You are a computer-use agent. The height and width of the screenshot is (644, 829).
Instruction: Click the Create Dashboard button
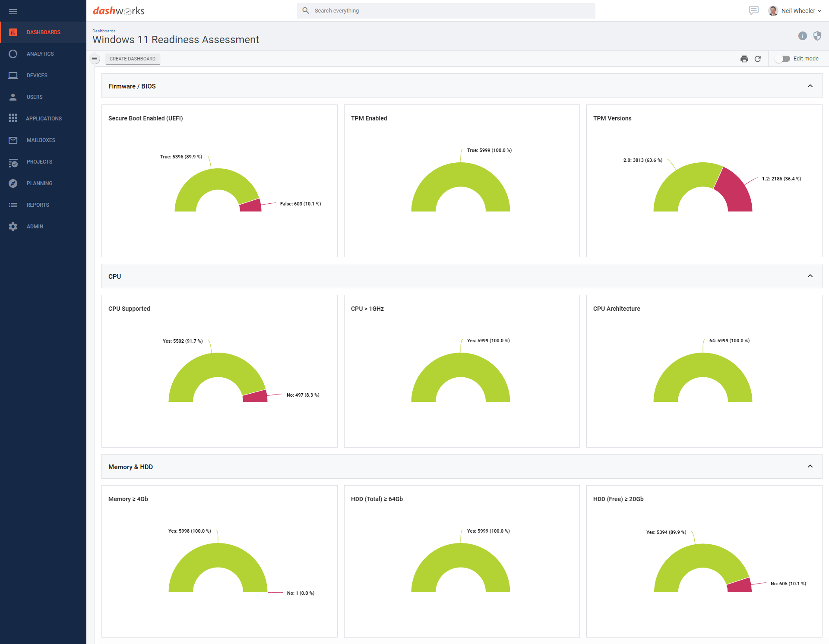click(133, 59)
